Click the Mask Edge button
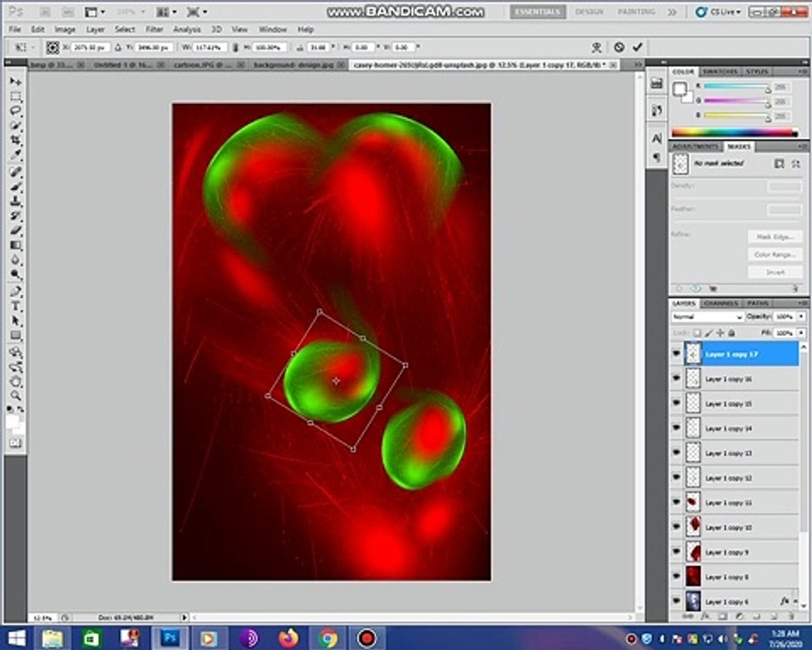812x650 pixels. pyautogui.click(x=775, y=237)
